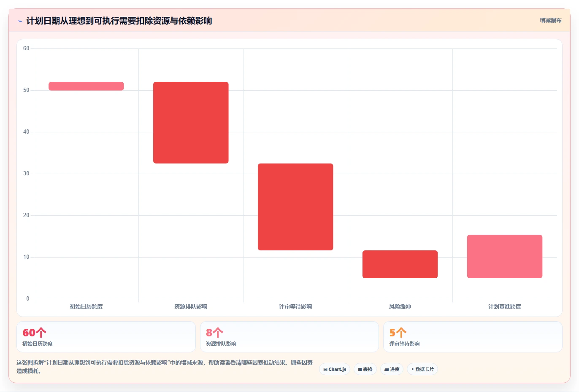Click the 风险缓冲 red bar
This screenshot has height=392, width=579.
tap(400, 264)
